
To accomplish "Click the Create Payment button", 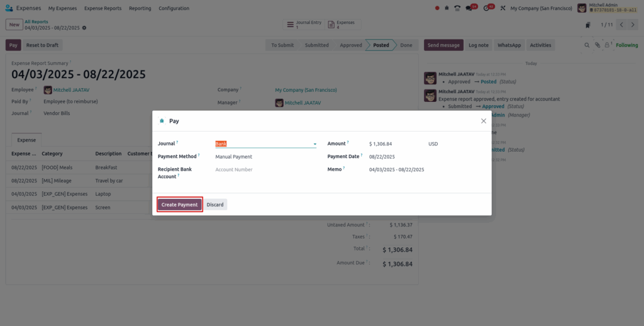I will 179,205.
